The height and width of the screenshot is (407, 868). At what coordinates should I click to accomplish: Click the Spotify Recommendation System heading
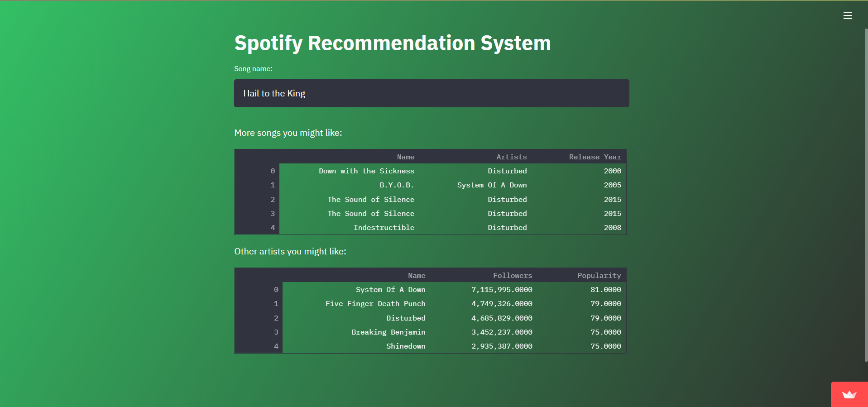(393, 43)
